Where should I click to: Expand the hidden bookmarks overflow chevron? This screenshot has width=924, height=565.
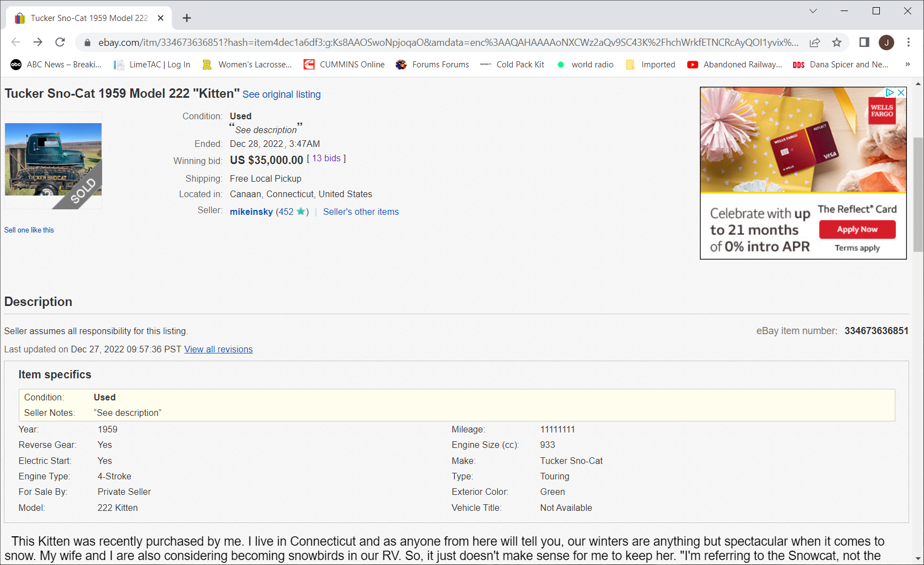pyautogui.click(x=907, y=65)
